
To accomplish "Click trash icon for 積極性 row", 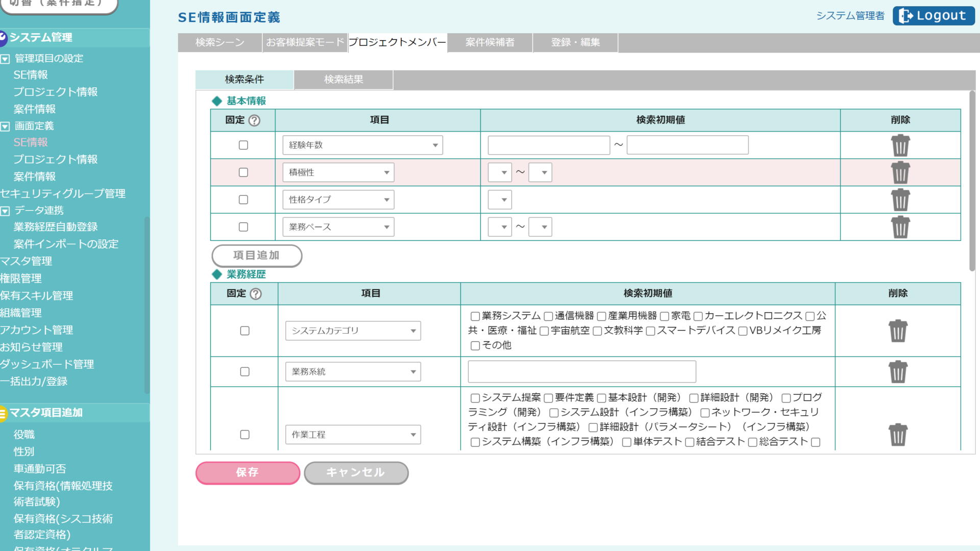I will (900, 172).
